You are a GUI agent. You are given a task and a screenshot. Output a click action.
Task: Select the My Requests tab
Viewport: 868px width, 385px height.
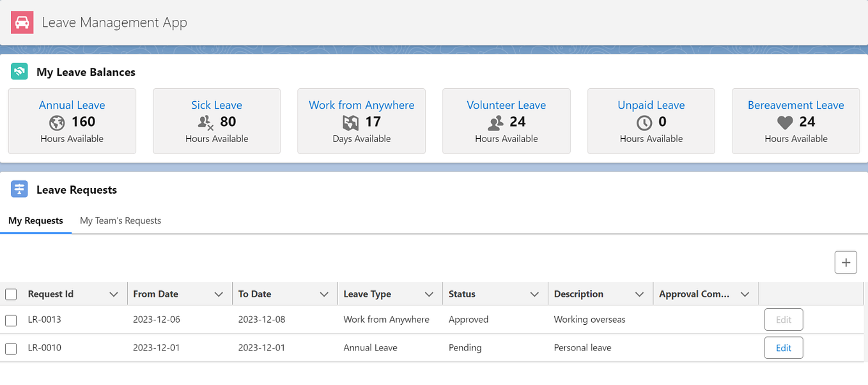click(x=36, y=220)
